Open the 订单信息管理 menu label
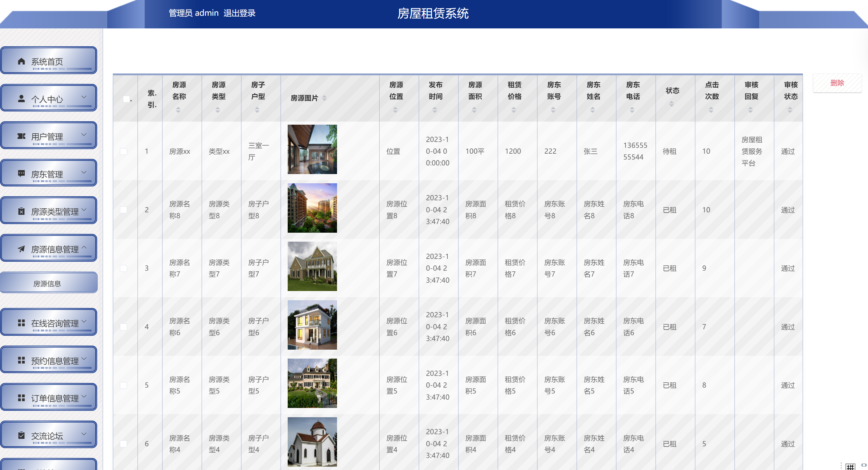This screenshot has width=868, height=470. click(x=55, y=398)
